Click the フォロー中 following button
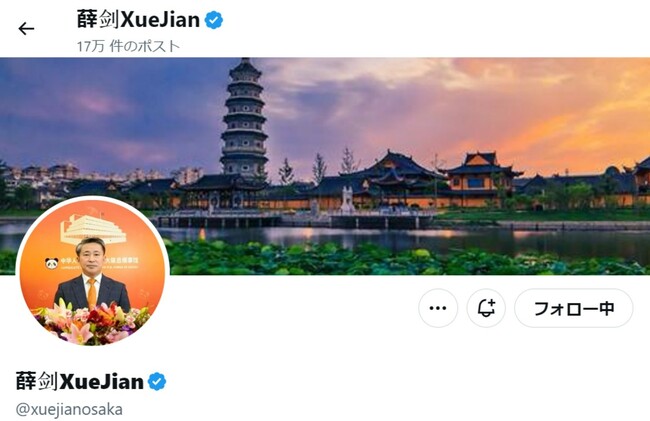The image size is (650, 421). tap(574, 308)
